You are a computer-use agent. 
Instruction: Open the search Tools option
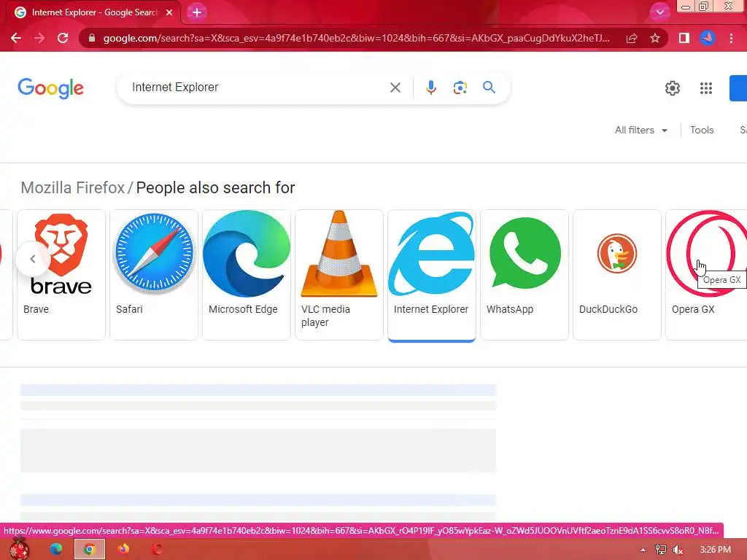click(702, 130)
